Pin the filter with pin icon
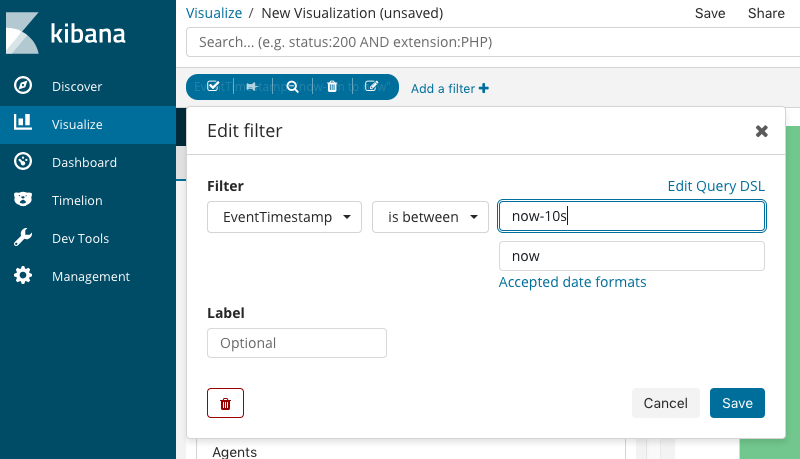800x459 pixels. pyautogui.click(x=252, y=87)
